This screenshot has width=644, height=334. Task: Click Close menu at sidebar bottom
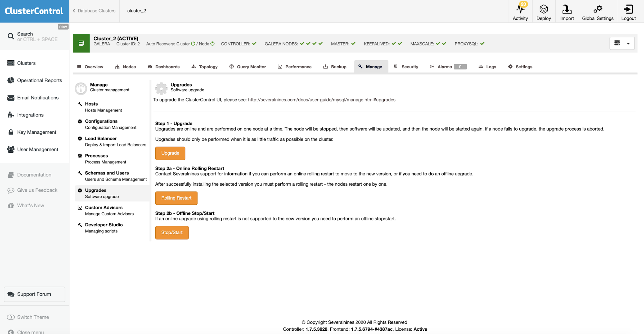point(26,331)
